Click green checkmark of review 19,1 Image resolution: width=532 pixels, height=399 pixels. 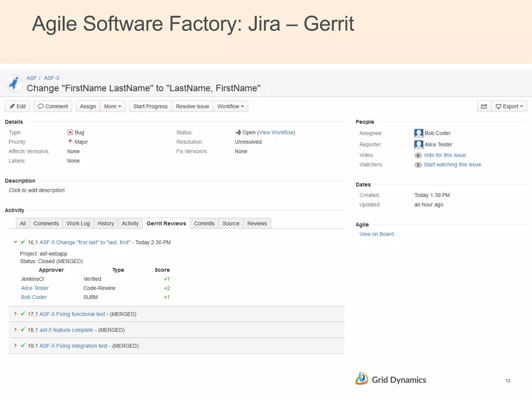(x=23, y=345)
